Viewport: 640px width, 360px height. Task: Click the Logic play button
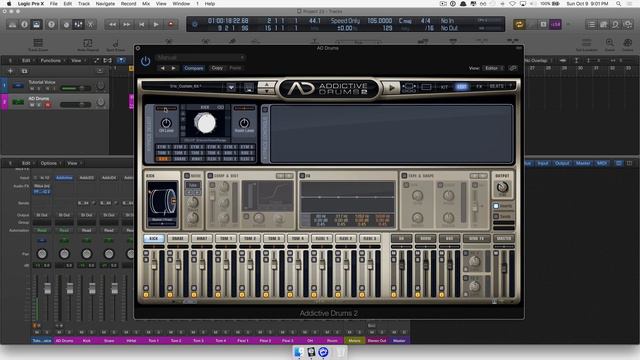click(156, 24)
